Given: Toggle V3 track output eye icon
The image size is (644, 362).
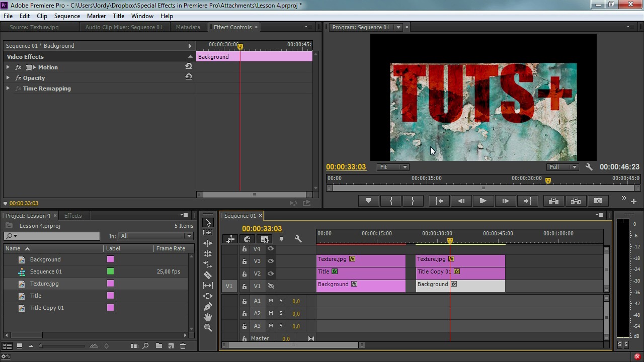Looking at the screenshot, I should tap(271, 261).
